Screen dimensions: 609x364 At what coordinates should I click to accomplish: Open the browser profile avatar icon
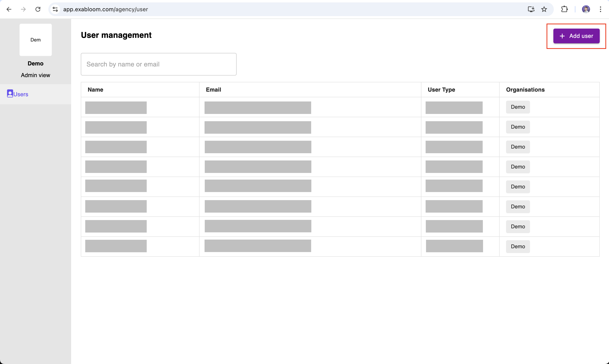tap(586, 9)
